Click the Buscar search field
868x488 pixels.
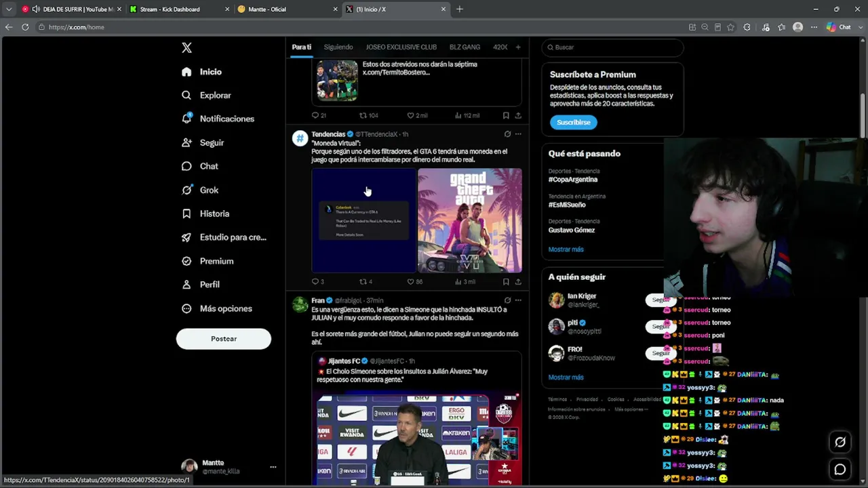[x=612, y=47]
